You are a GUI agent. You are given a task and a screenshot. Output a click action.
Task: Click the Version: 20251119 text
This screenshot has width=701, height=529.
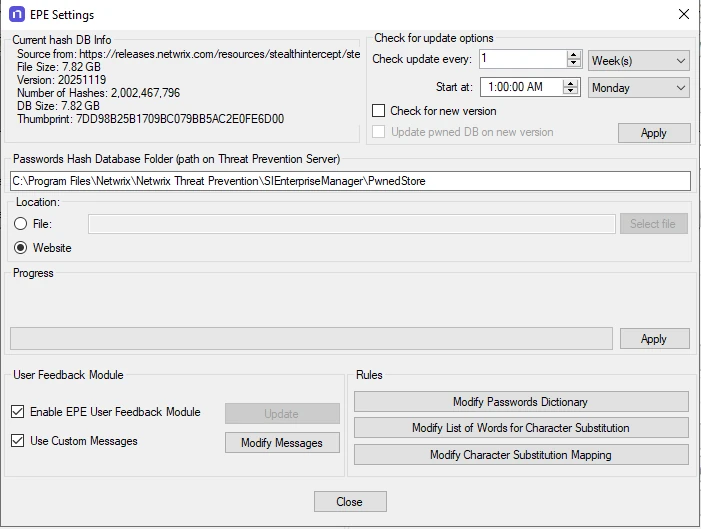click(62, 80)
